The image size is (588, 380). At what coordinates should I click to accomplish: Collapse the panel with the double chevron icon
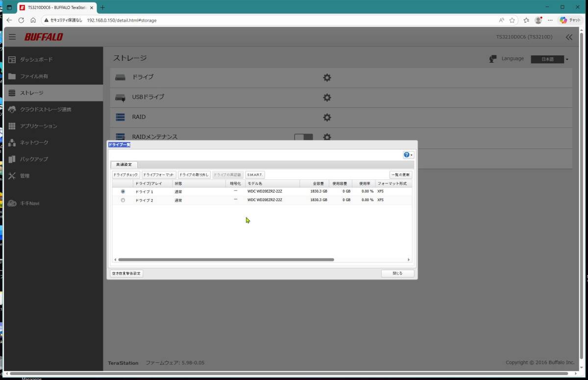click(x=568, y=37)
